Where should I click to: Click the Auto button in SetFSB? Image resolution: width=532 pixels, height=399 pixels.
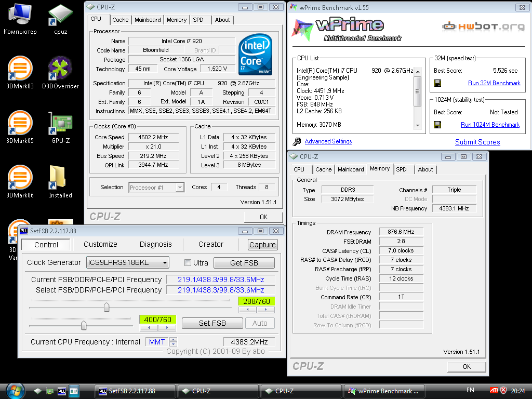260,323
